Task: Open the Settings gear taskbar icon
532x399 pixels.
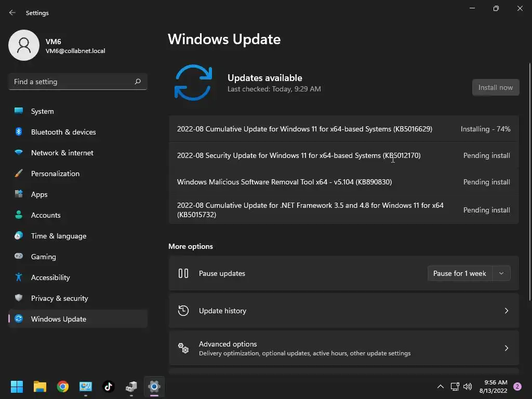Action: (x=154, y=387)
